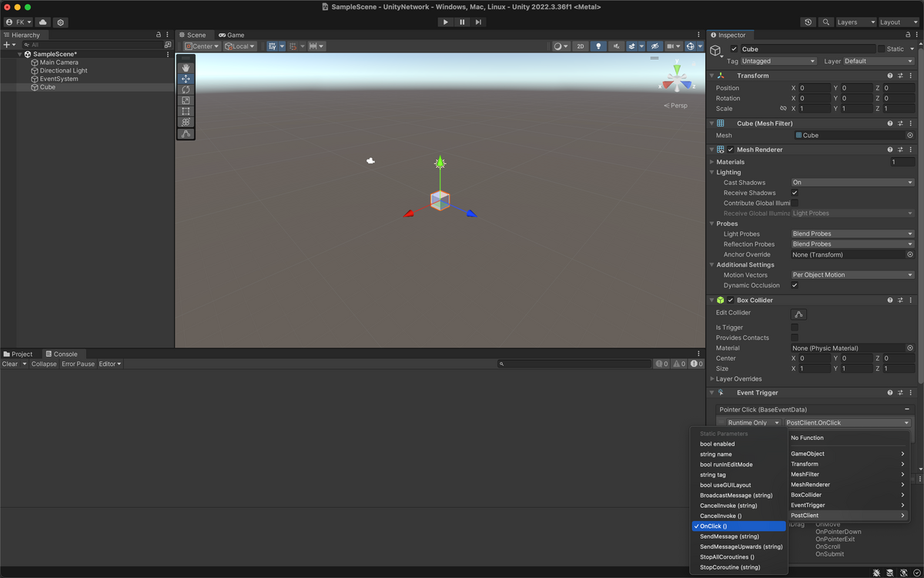Open the cloud services icon
The image size is (924, 578).
point(42,22)
